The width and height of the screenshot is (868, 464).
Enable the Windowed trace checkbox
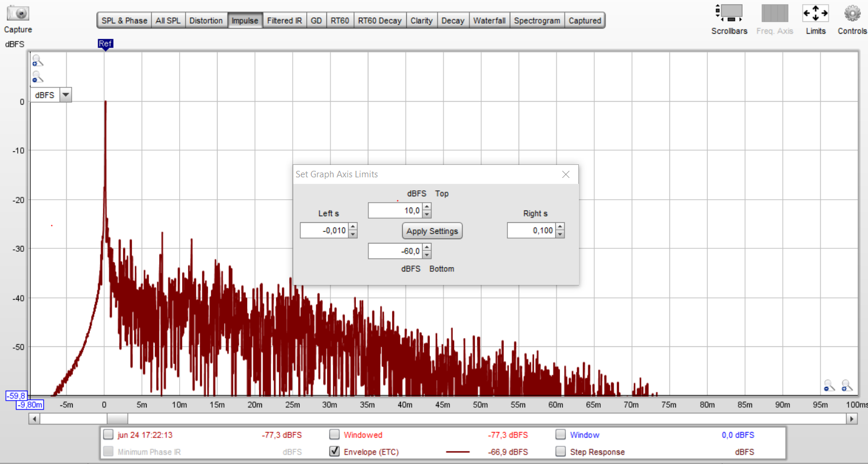click(x=335, y=435)
